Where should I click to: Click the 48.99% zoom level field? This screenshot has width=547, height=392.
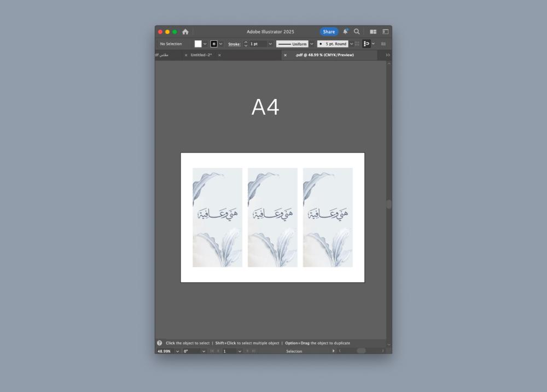point(164,351)
